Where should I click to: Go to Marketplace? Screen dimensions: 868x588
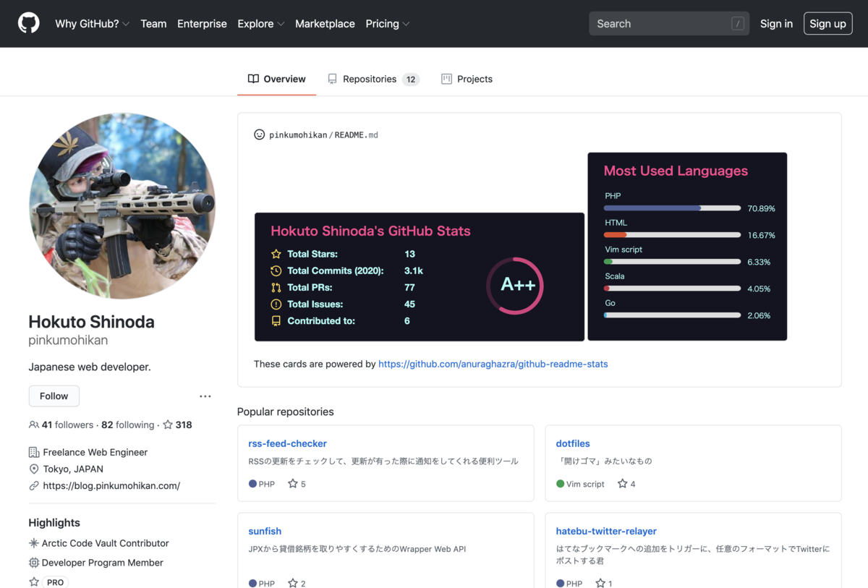pos(325,24)
